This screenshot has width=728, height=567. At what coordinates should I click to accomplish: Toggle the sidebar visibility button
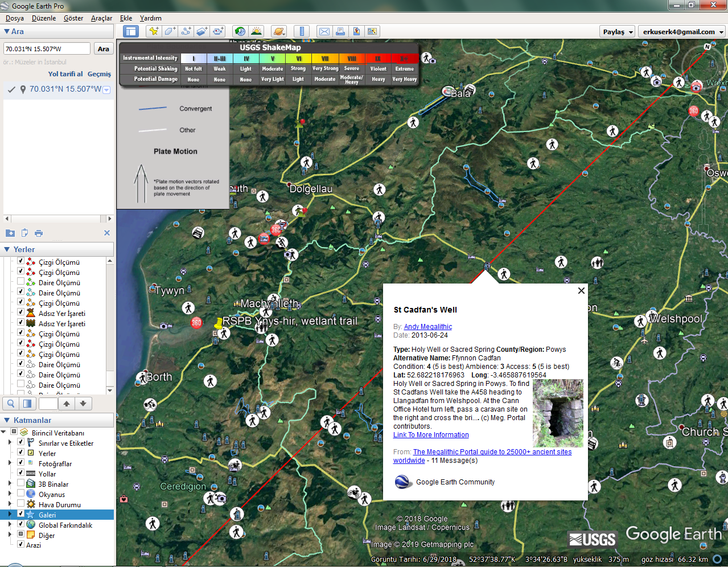tap(130, 31)
